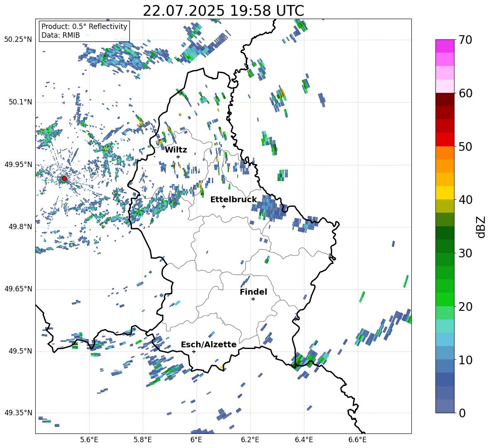Click the 50.25°N latitude label

click(x=18, y=40)
